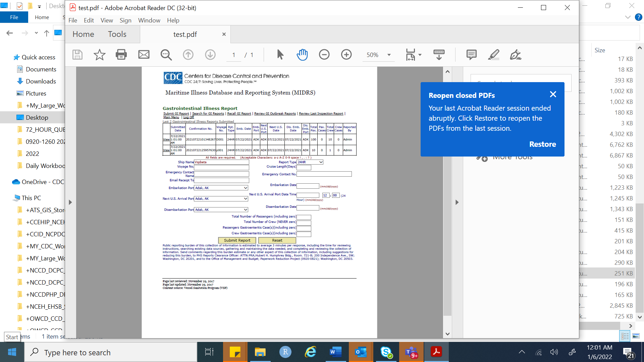Click the Print file icon
This screenshot has height=362, width=644.
[121, 55]
